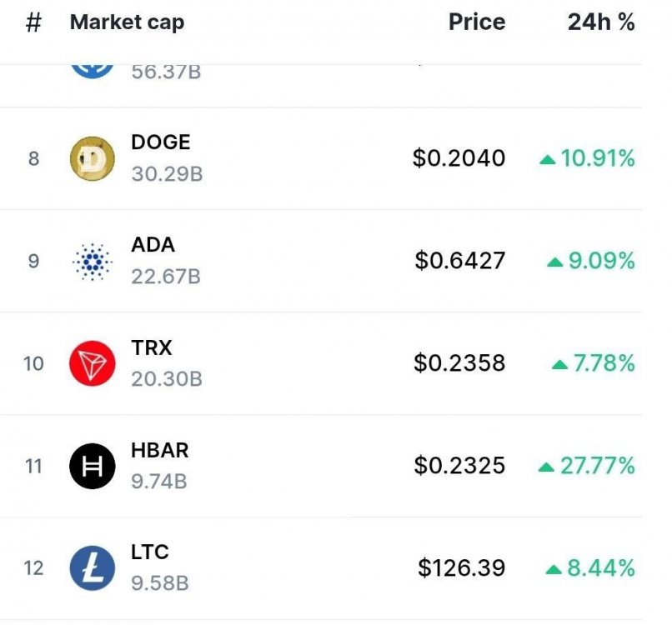The height and width of the screenshot is (625, 672).
Task: Click the red TRON logo
Action: pos(92,363)
